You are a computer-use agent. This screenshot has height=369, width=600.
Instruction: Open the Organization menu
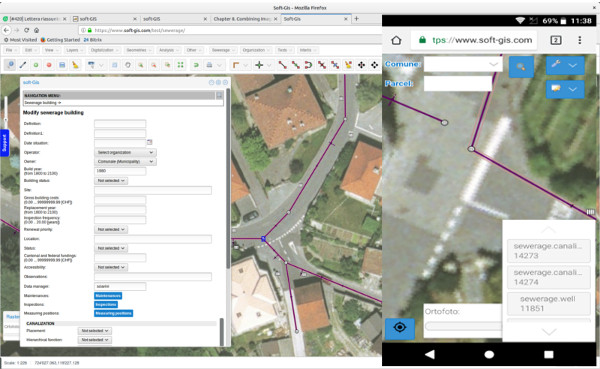coord(256,50)
